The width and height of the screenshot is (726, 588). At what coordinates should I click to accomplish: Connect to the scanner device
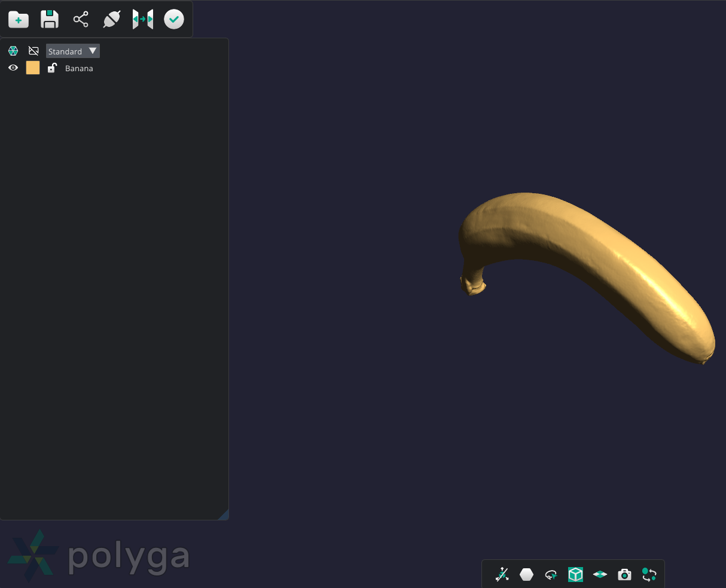click(112, 19)
